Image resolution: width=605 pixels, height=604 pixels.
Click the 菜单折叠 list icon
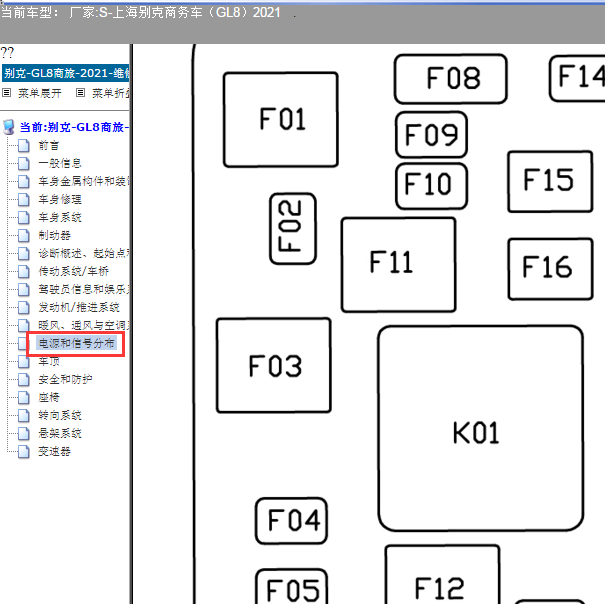click(80, 93)
